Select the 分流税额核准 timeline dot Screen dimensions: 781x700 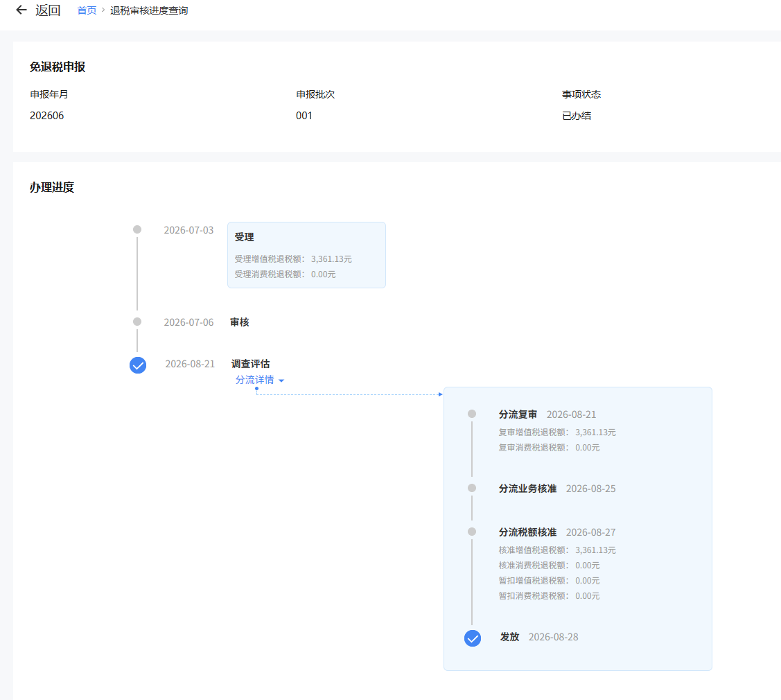pyautogui.click(x=472, y=532)
